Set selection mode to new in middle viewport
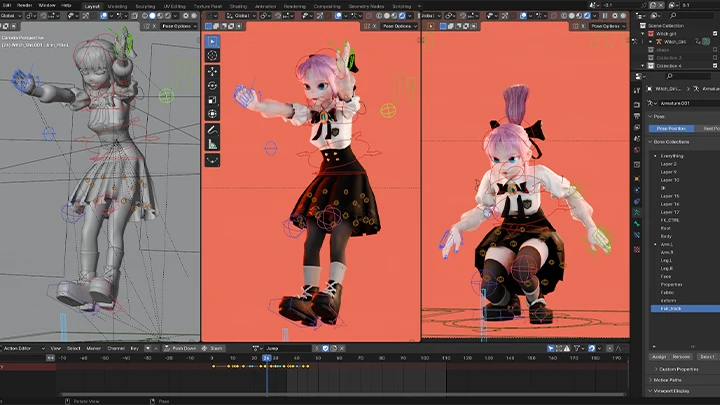Viewport: 720px width, 405px height. point(208,27)
